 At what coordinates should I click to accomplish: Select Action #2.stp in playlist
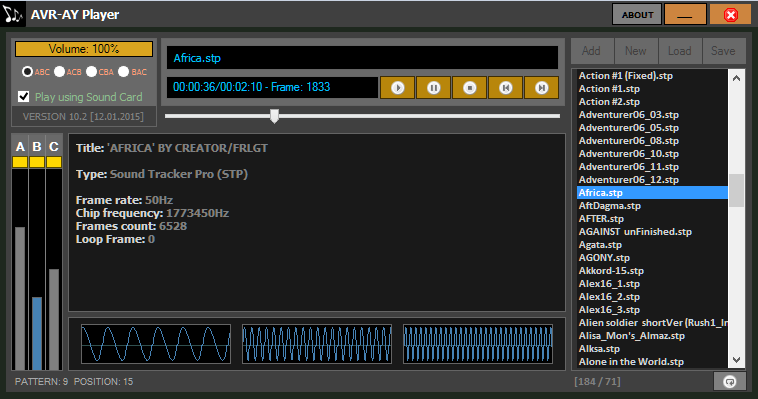click(x=652, y=102)
